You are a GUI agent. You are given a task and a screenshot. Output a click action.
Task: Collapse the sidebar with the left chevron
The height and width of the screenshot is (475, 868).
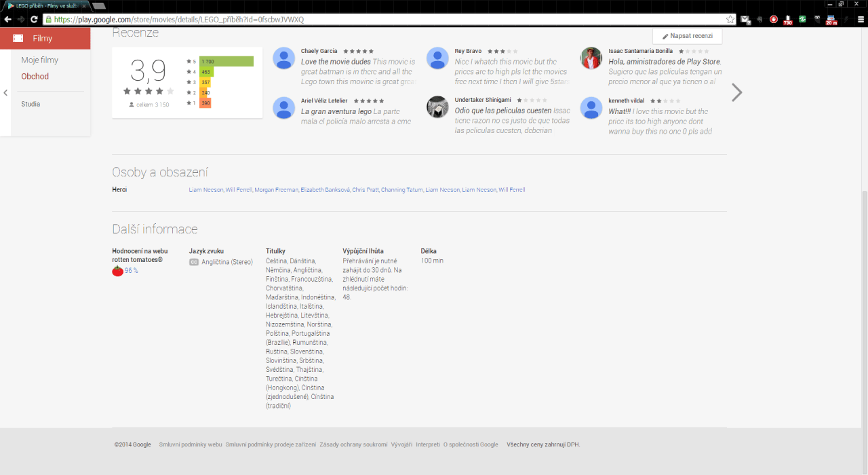tap(5, 93)
